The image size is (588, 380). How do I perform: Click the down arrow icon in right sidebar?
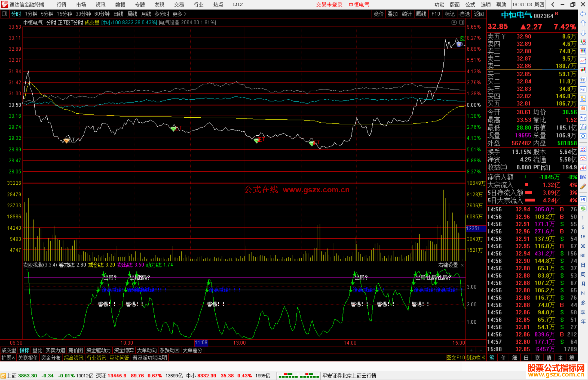click(x=583, y=33)
